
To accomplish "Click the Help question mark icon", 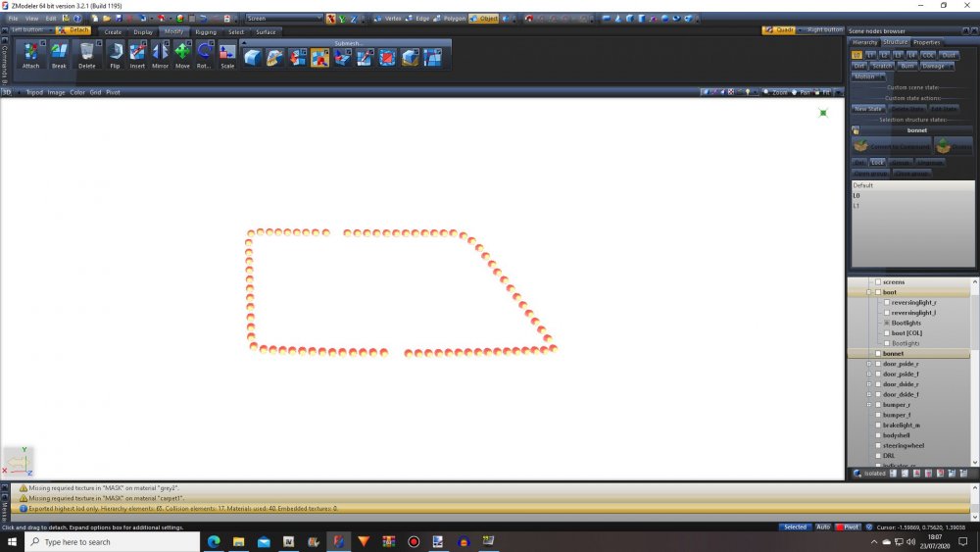I will tap(77, 19).
